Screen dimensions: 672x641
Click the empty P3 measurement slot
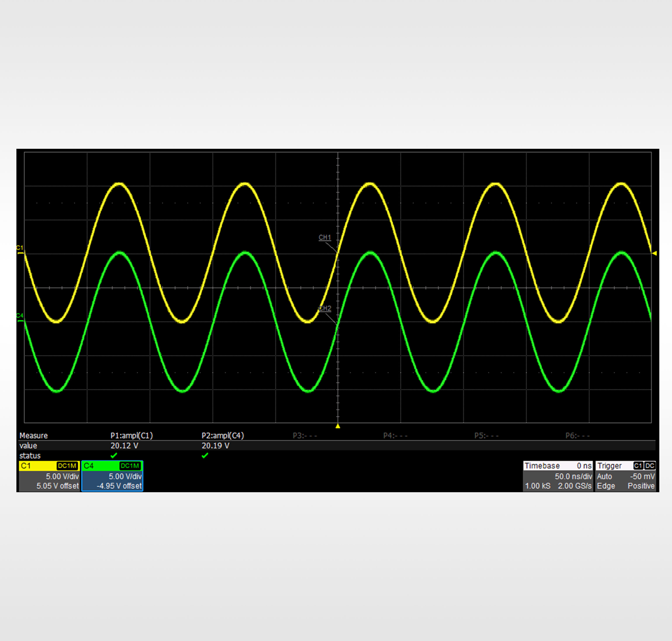tap(305, 436)
